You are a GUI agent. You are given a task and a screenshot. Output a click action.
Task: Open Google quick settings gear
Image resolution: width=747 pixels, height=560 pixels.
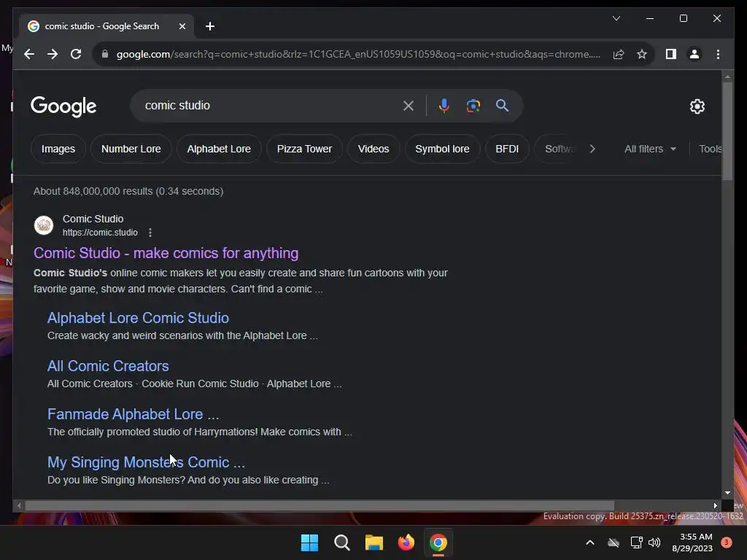(x=697, y=106)
